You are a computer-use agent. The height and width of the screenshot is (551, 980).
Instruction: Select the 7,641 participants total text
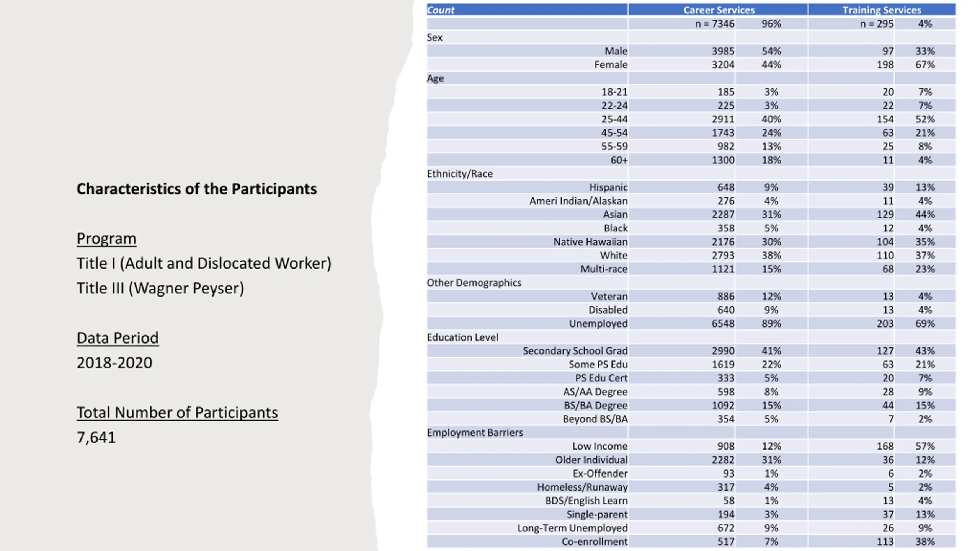tap(96, 438)
